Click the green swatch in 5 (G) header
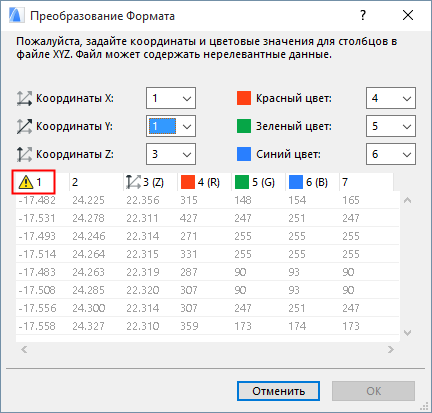The image size is (432, 413). coord(242,182)
